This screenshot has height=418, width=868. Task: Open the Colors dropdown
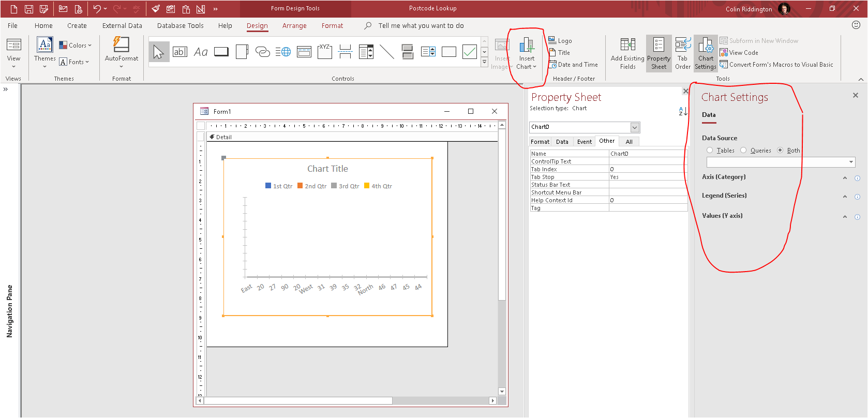[76, 45]
